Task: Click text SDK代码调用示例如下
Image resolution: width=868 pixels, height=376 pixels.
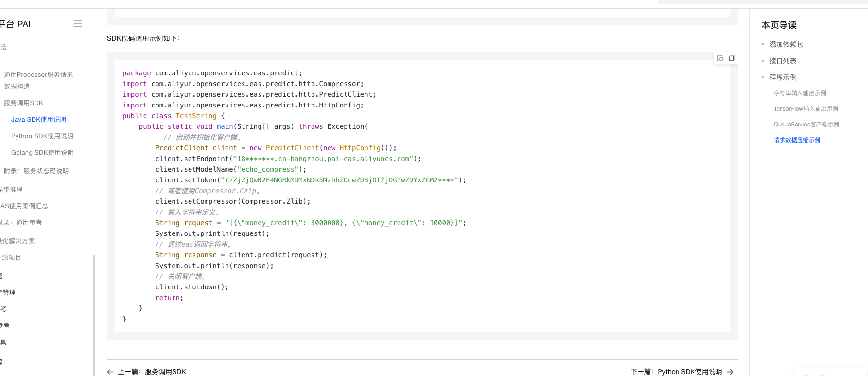Action: (x=143, y=38)
